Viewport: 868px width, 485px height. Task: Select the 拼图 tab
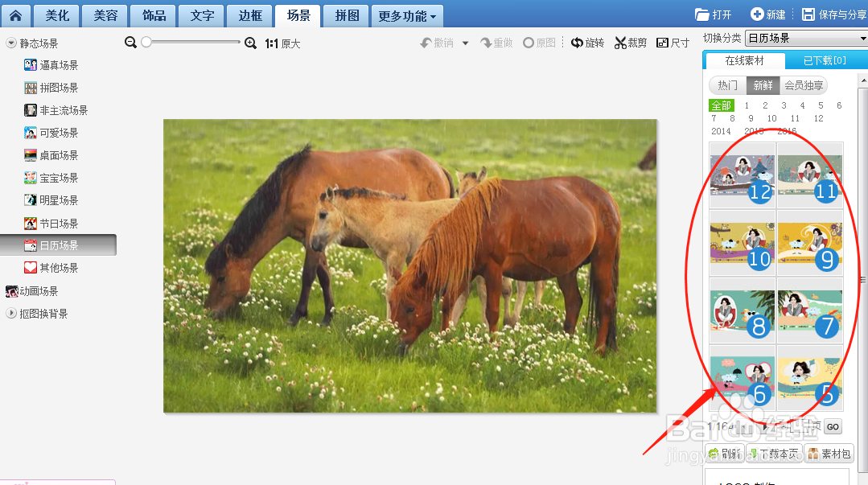click(347, 15)
